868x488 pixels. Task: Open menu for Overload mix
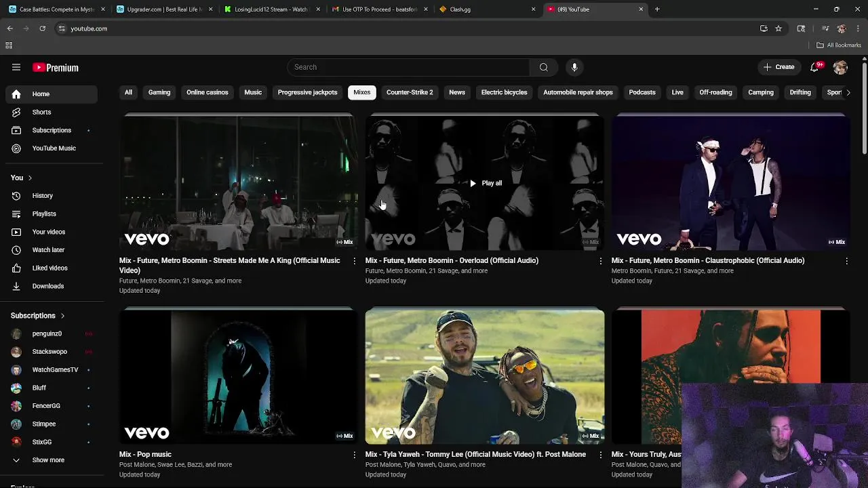(600, 261)
